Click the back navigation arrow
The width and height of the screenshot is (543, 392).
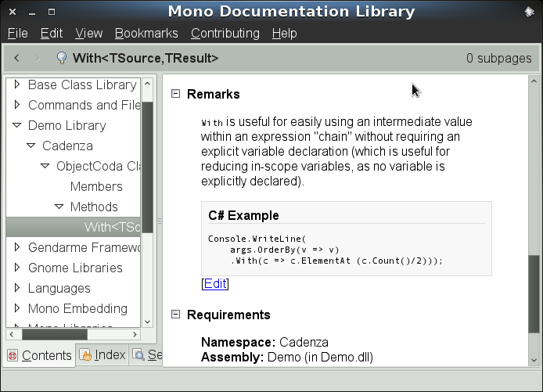[17, 58]
